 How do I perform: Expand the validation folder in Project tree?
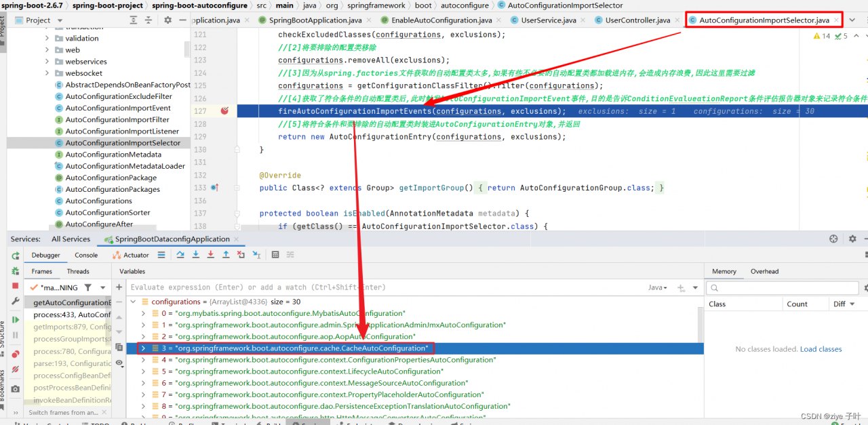tap(47, 39)
